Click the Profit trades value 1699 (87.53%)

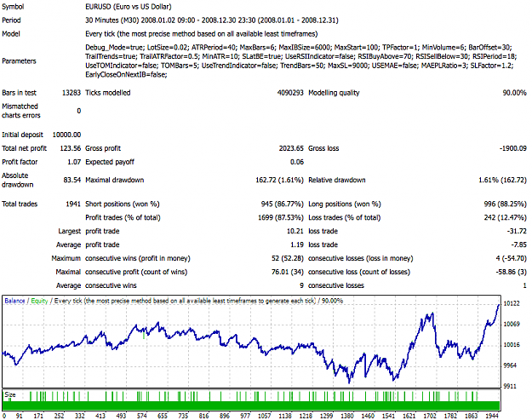(x=281, y=217)
